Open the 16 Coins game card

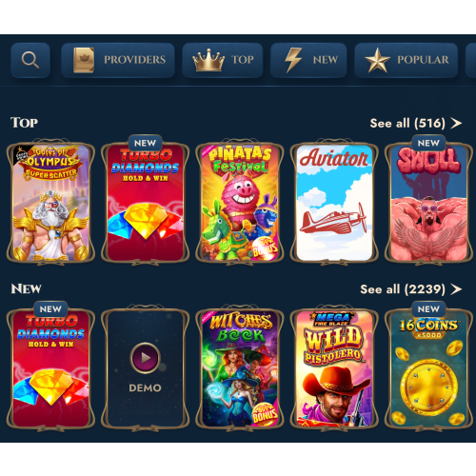pyautogui.click(x=428, y=368)
